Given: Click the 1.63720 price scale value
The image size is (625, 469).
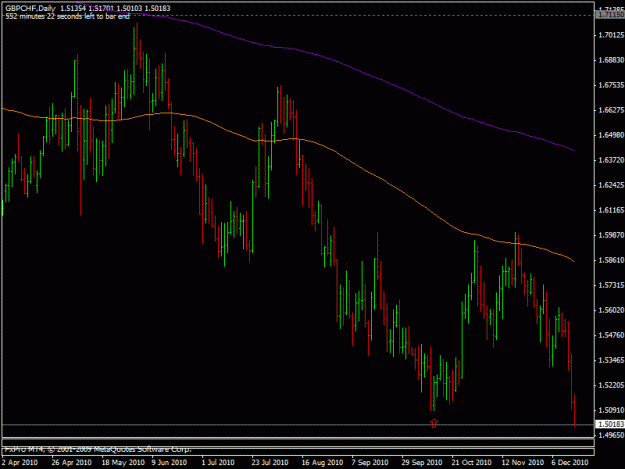Looking at the screenshot, I should click(611, 160).
